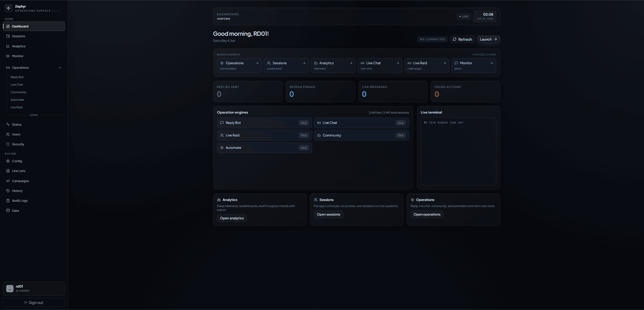The height and width of the screenshot is (310, 644).
Task: Click the Failed Actions counter card
Action: coord(465,91)
